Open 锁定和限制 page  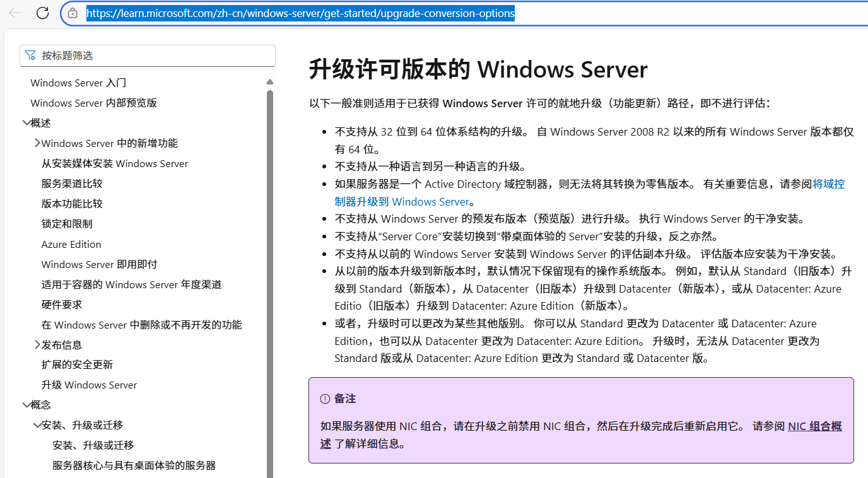point(67,224)
